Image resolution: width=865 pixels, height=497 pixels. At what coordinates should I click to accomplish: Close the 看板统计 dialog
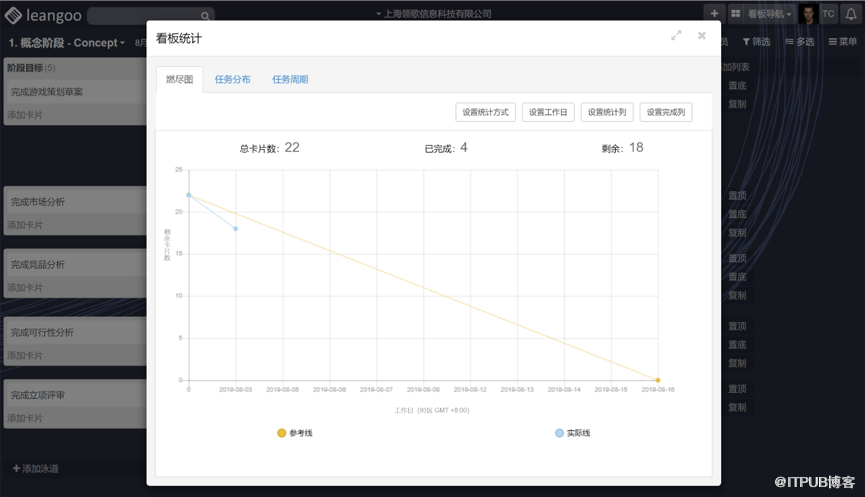[x=702, y=36]
